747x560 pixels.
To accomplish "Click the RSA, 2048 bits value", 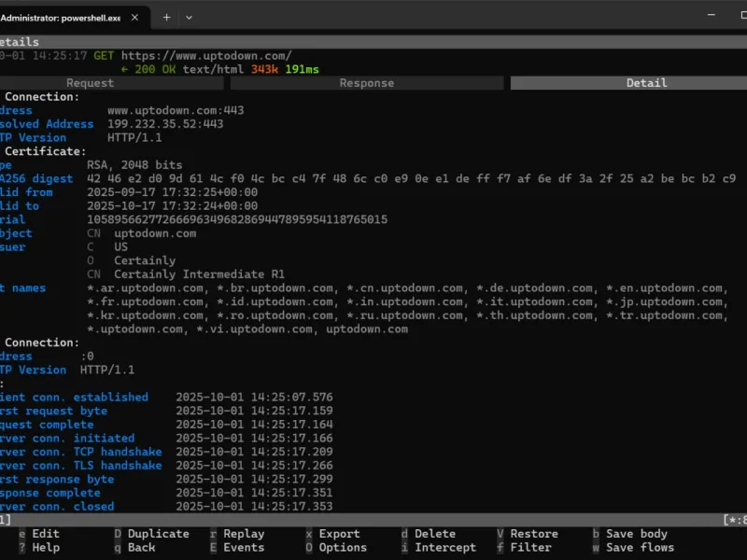I will [x=134, y=165].
